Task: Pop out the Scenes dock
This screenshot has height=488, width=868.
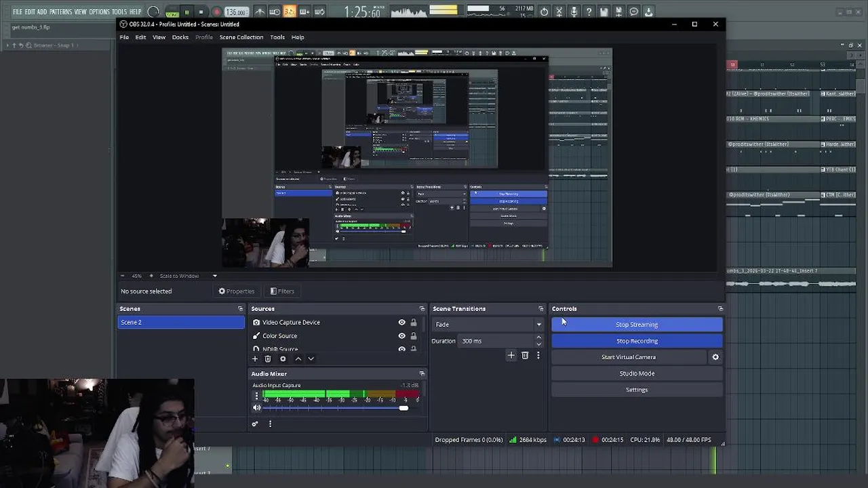Action: [240, 309]
